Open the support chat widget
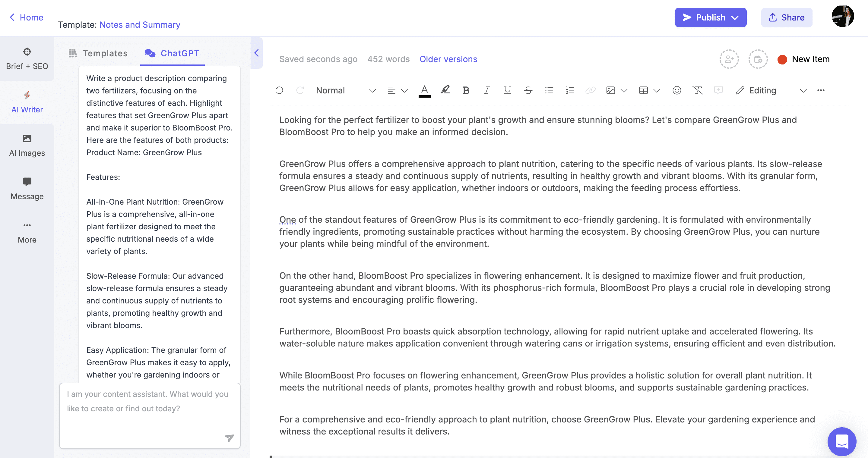The height and width of the screenshot is (458, 868). [x=842, y=441]
